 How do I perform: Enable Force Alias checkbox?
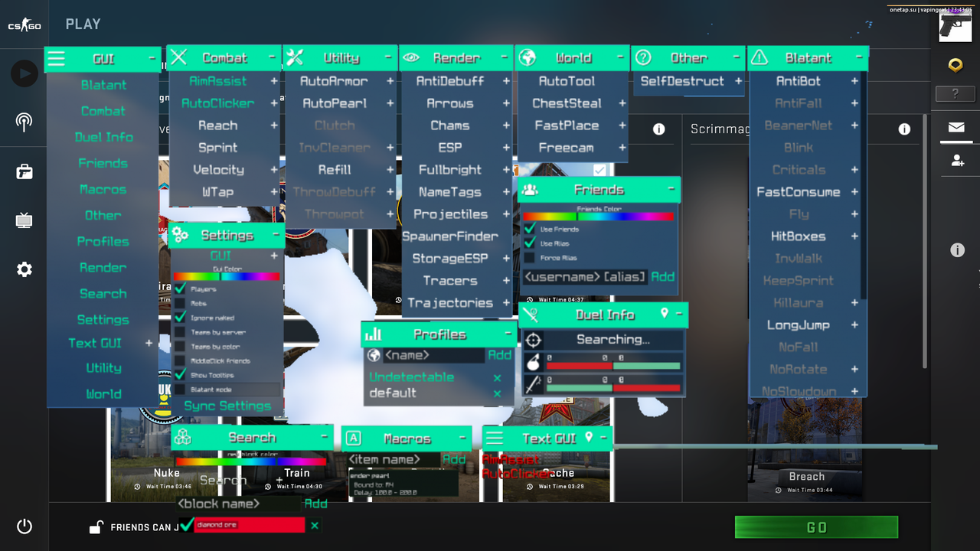point(529,257)
